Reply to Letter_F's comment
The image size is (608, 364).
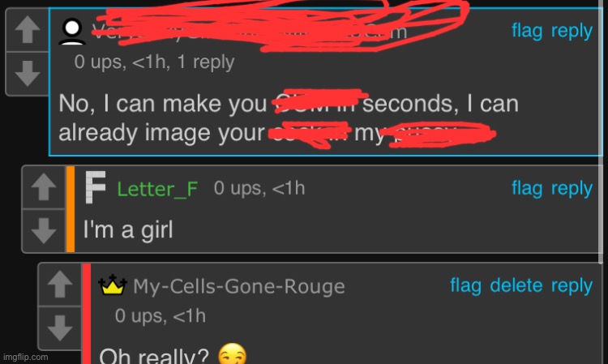[572, 188]
